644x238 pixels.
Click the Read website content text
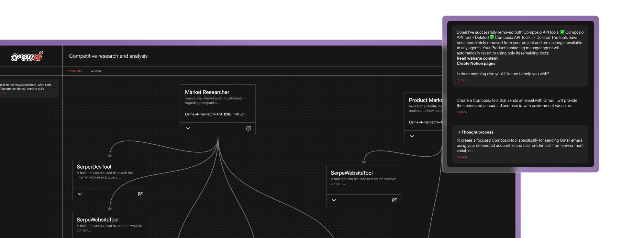point(477,58)
